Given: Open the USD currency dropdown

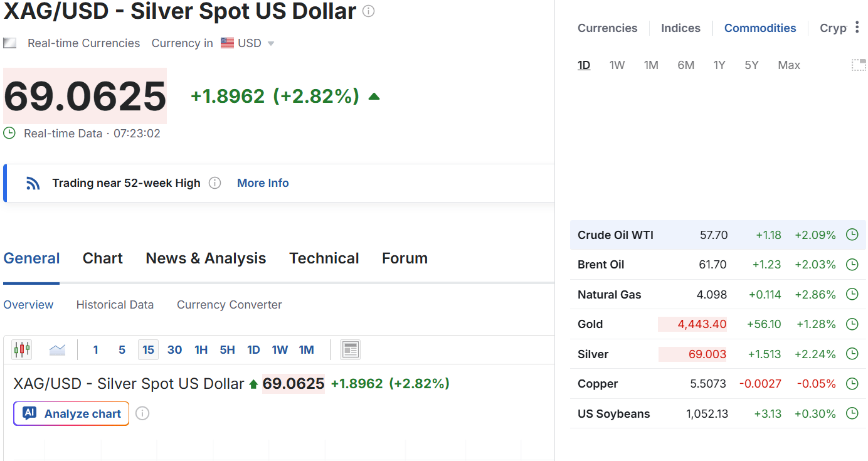Looking at the screenshot, I should click(248, 43).
